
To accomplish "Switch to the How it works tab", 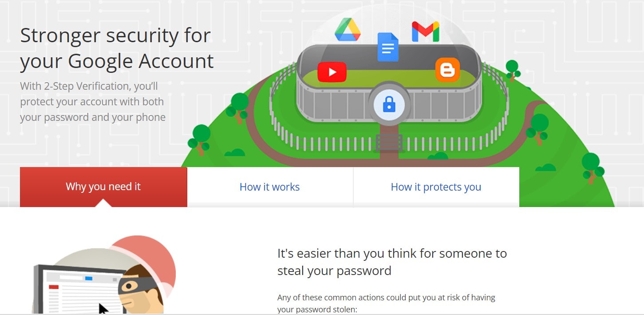I will click(x=270, y=187).
